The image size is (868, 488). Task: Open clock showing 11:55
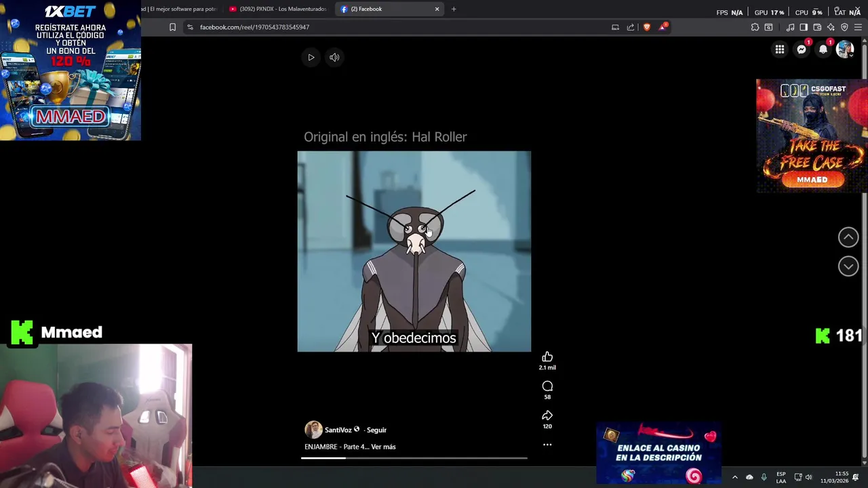click(835, 477)
